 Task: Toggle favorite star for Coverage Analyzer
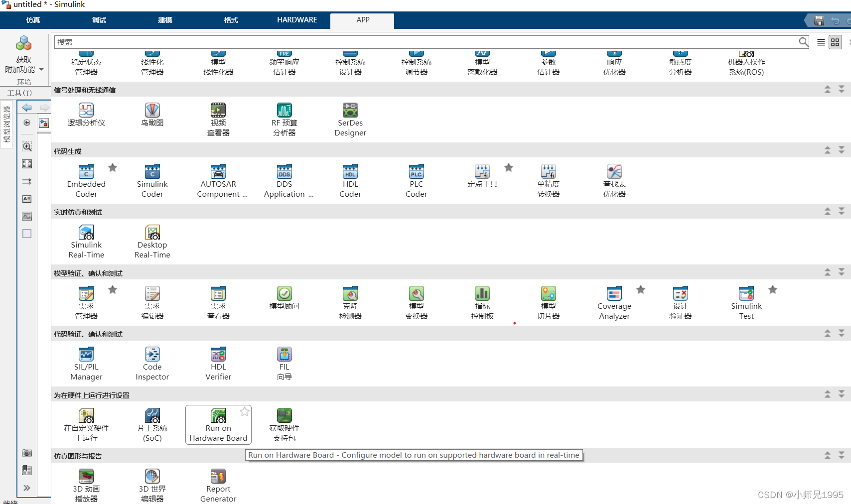(641, 290)
